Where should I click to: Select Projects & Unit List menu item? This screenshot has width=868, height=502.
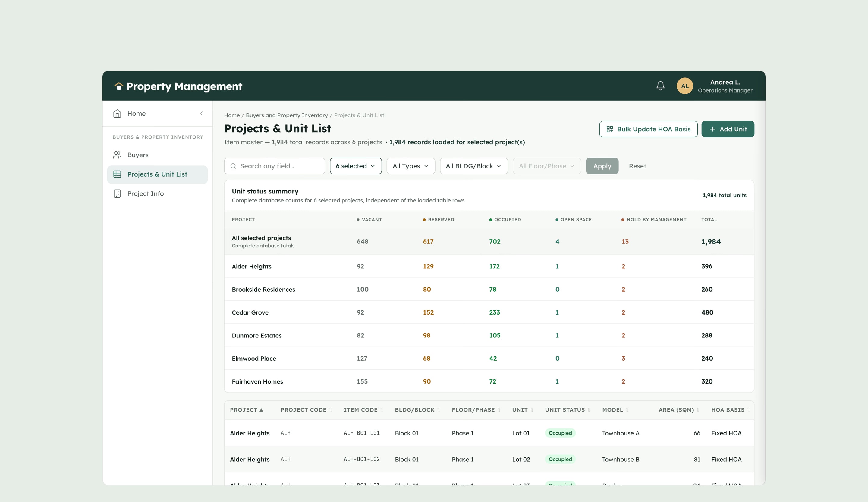[157, 174]
